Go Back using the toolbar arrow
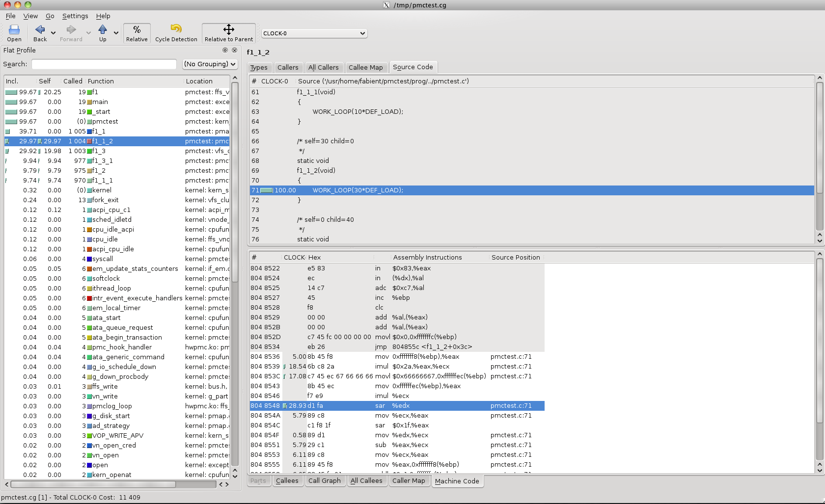This screenshot has width=825, height=504. point(40,33)
